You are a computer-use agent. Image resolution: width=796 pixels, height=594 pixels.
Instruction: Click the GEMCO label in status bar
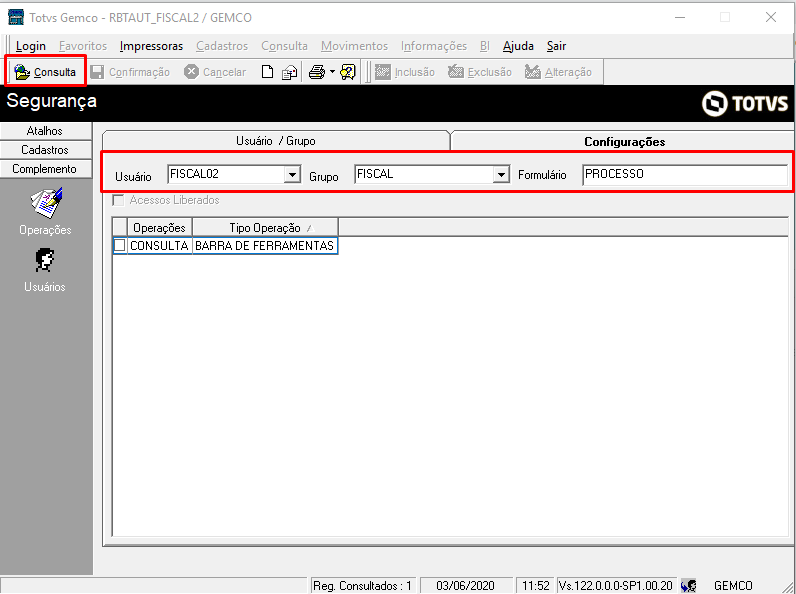(733, 585)
